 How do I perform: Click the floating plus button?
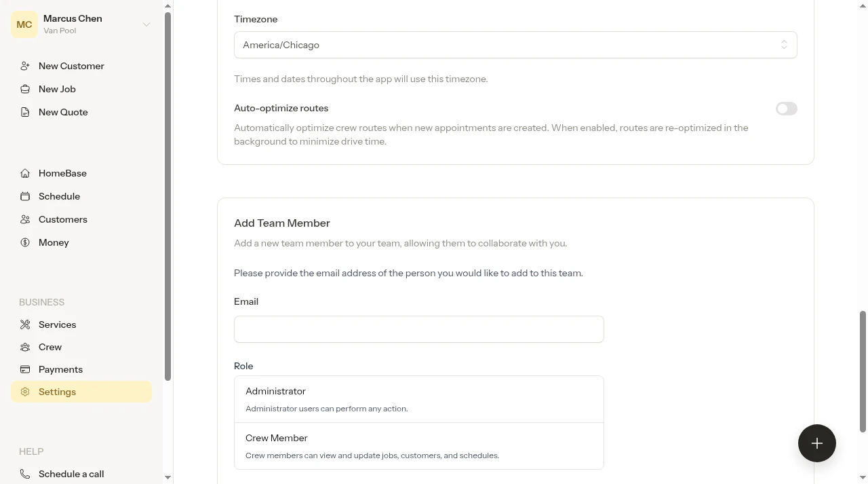(817, 443)
